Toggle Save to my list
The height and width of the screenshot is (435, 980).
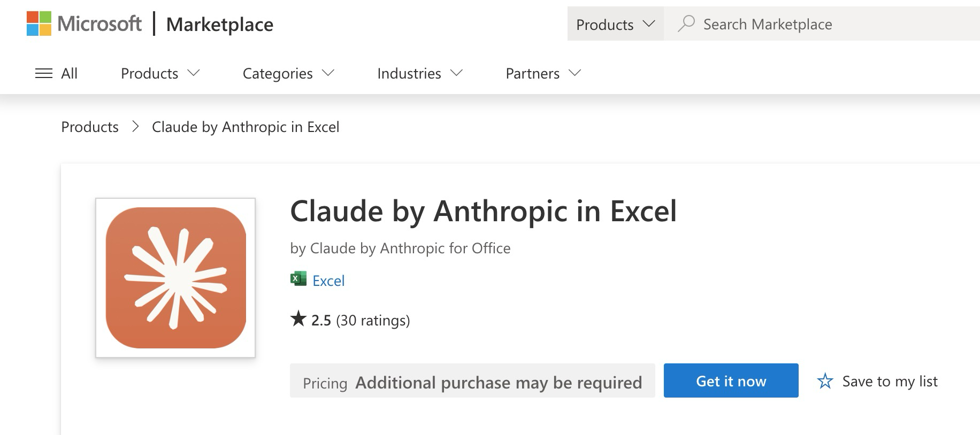click(890, 381)
